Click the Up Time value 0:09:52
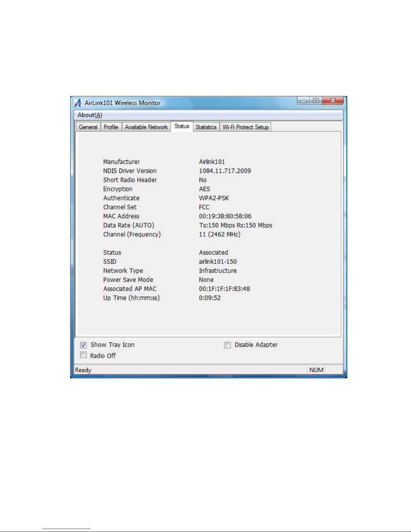Screen dimensions: 411x532 click(x=210, y=298)
